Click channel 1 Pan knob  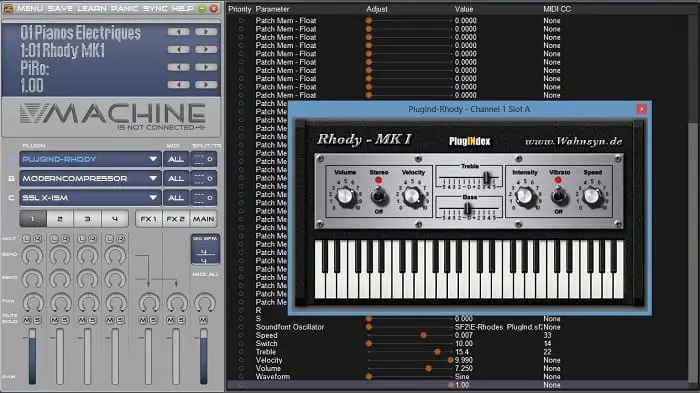point(33,303)
